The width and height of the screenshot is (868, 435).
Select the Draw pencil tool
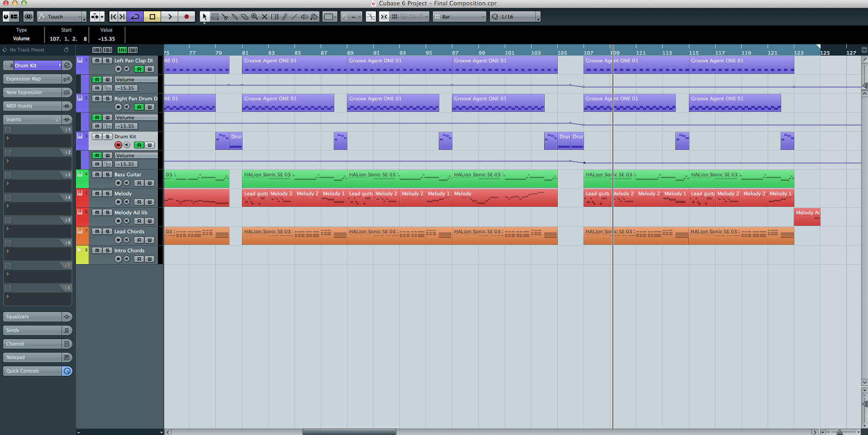coord(284,17)
